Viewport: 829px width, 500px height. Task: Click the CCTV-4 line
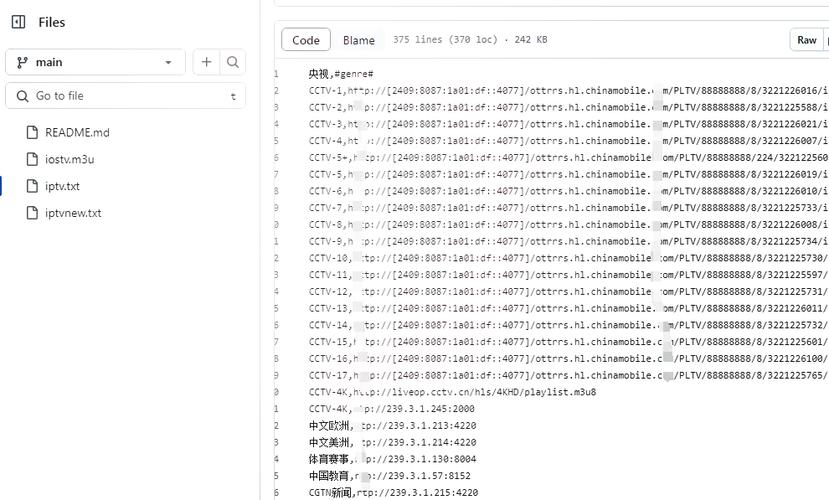point(569,141)
